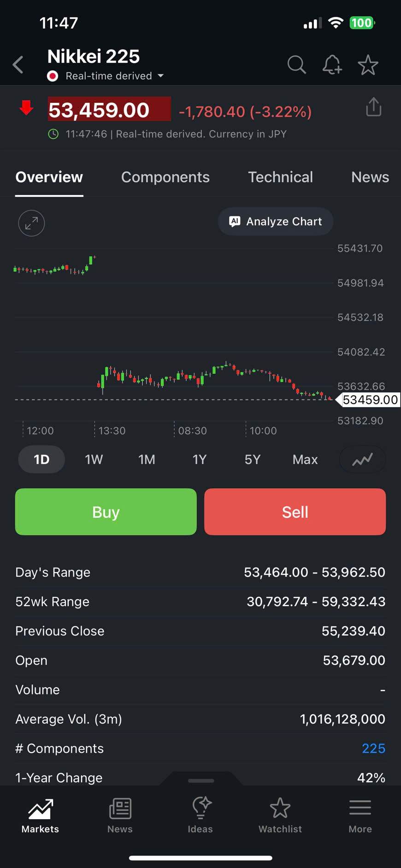The width and height of the screenshot is (401, 868).
Task: Open search with the magnifier icon
Action: [x=296, y=65]
